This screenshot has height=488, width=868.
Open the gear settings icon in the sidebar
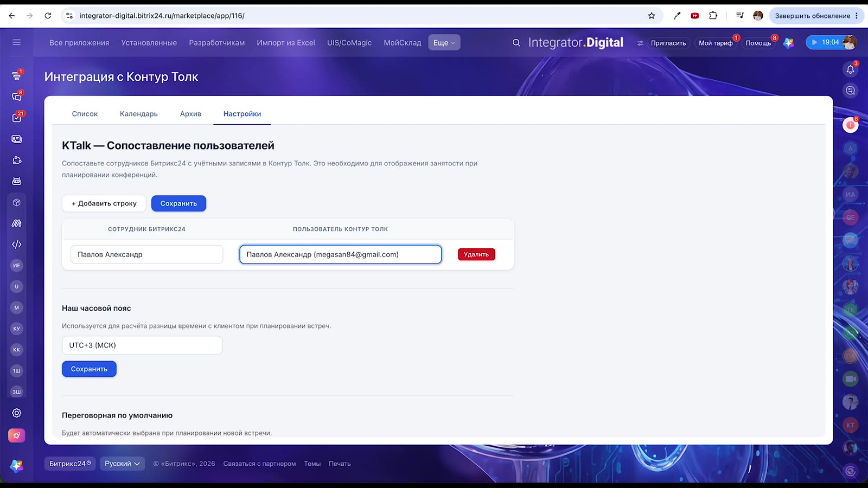point(17,413)
